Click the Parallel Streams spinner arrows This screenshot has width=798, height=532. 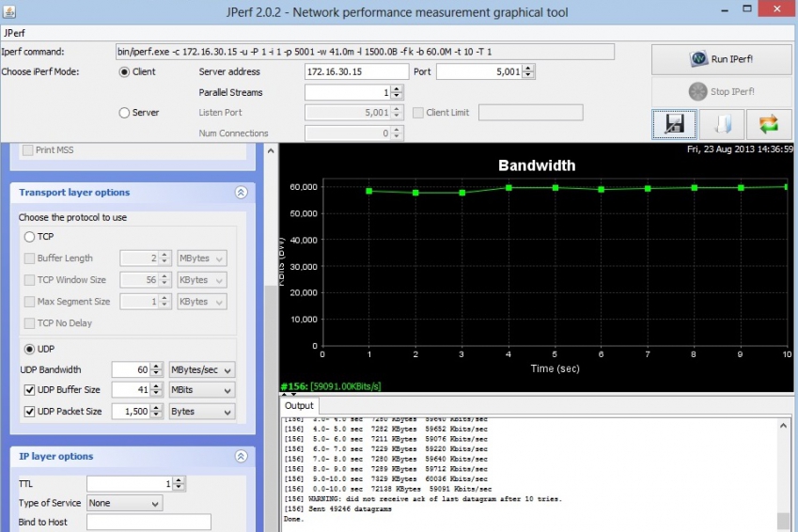398,92
